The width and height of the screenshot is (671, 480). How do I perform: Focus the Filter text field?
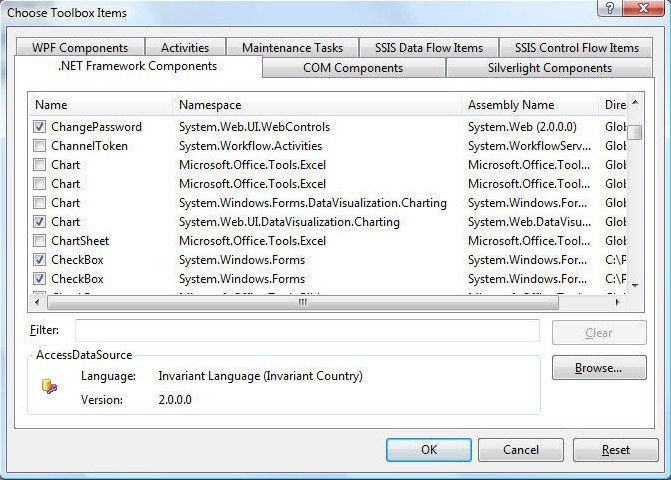pyautogui.click(x=307, y=330)
